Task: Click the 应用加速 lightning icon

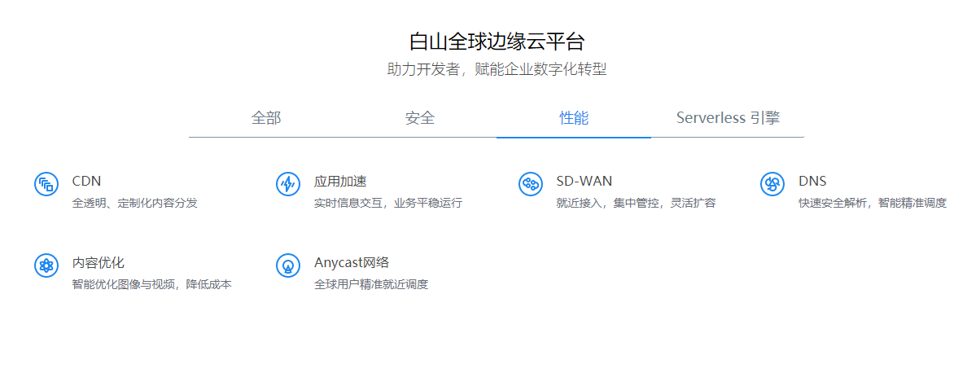Action: click(x=288, y=184)
